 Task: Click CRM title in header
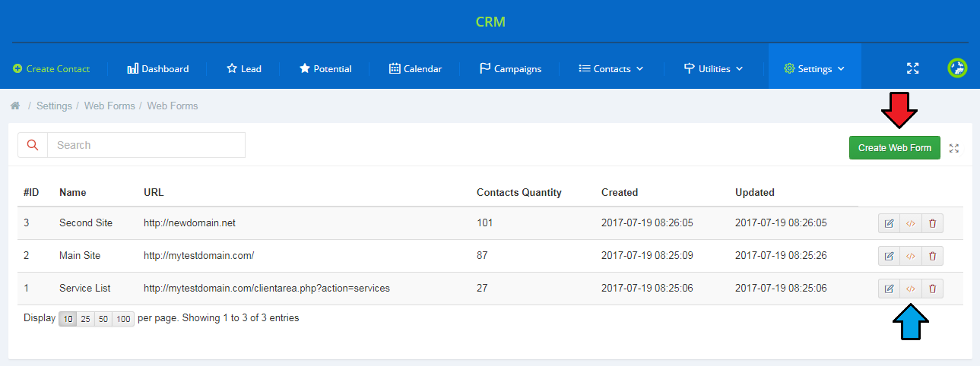[x=490, y=22]
